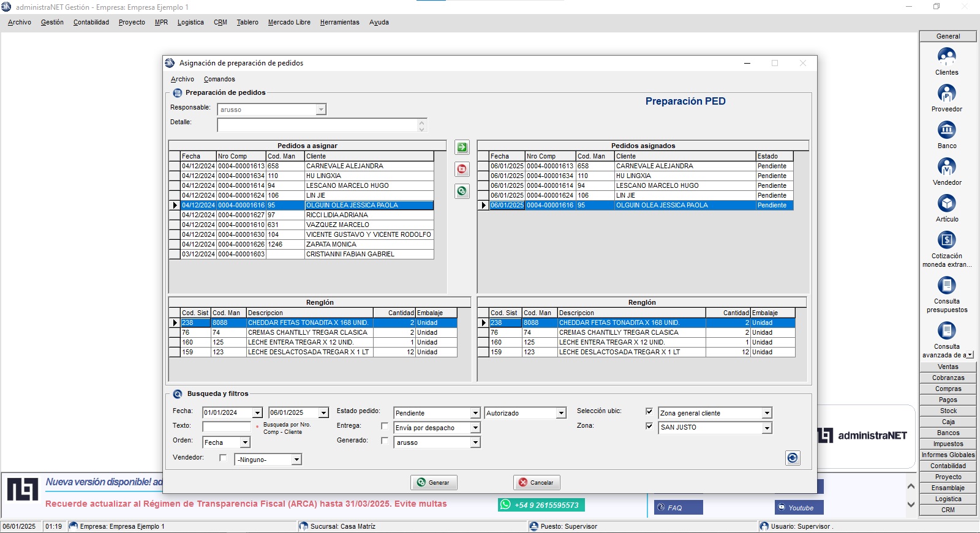Click Texto search input field
The height and width of the screenshot is (533, 980).
click(227, 427)
